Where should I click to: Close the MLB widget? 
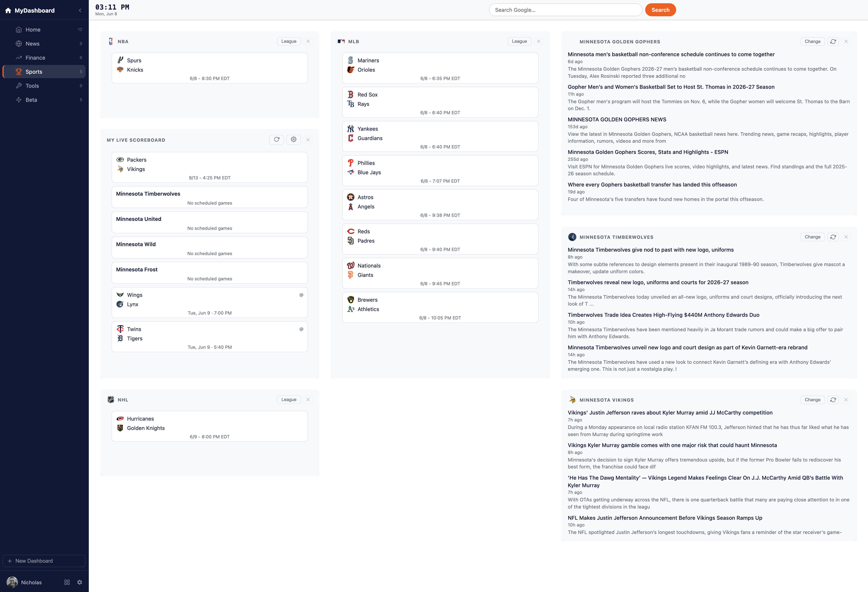click(538, 42)
